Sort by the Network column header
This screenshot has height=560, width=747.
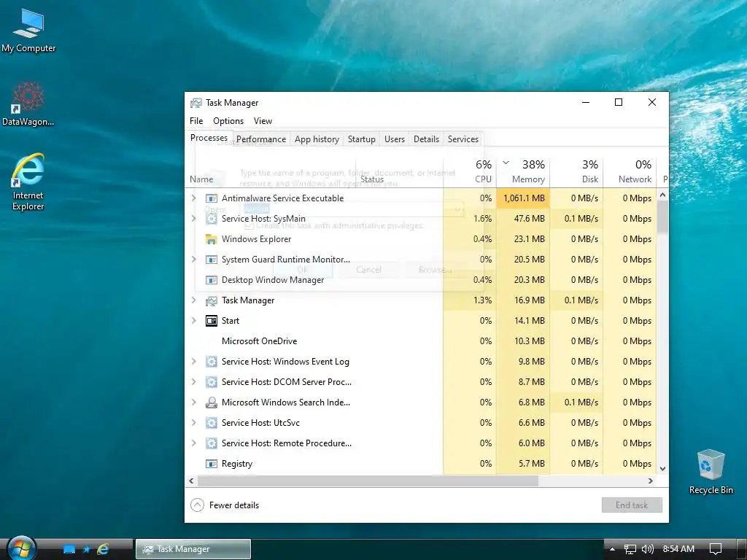pos(630,172)
